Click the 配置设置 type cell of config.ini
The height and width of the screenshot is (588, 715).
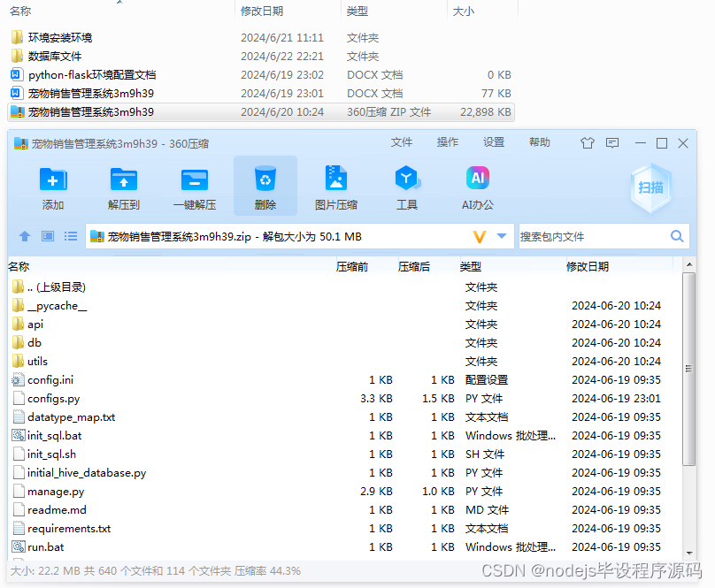[487, 379]
